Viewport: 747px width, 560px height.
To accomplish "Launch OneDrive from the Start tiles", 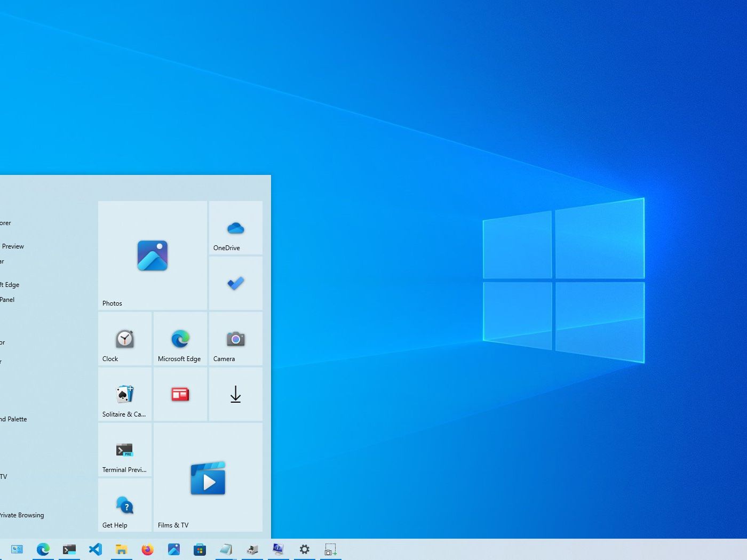I will click(x=236, y=228).
